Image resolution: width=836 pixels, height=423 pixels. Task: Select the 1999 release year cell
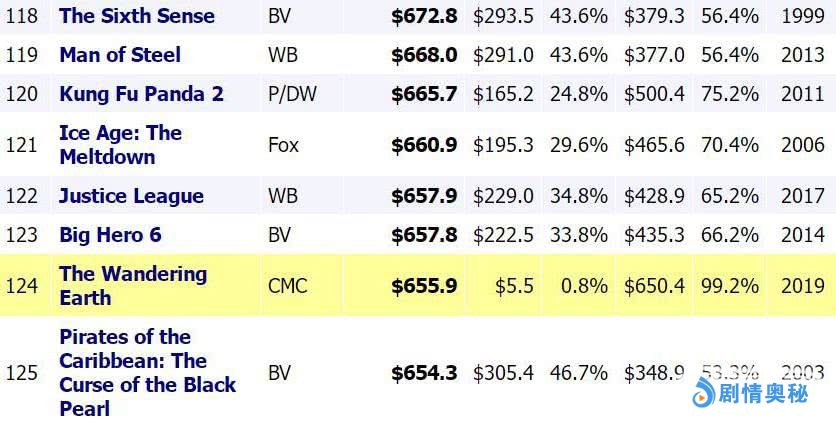(802, 15)
